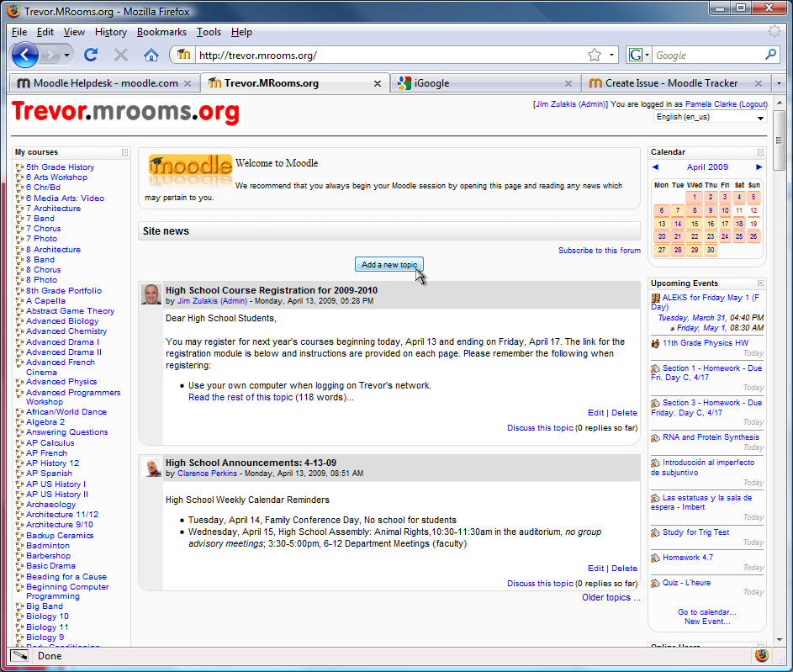Open the English (en_us) language dropdown
The image size is (793, 672).
pyautogui.click(x=710, y=117)
